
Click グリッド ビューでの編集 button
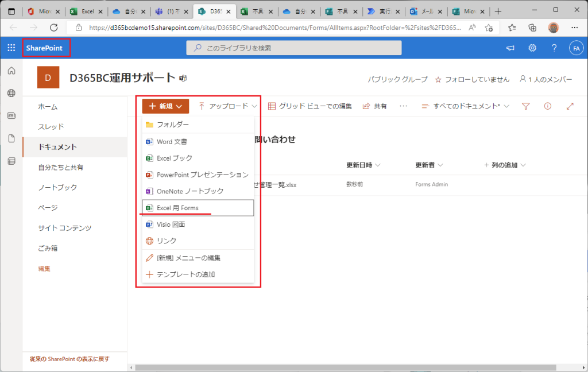[x=310, y=106]
